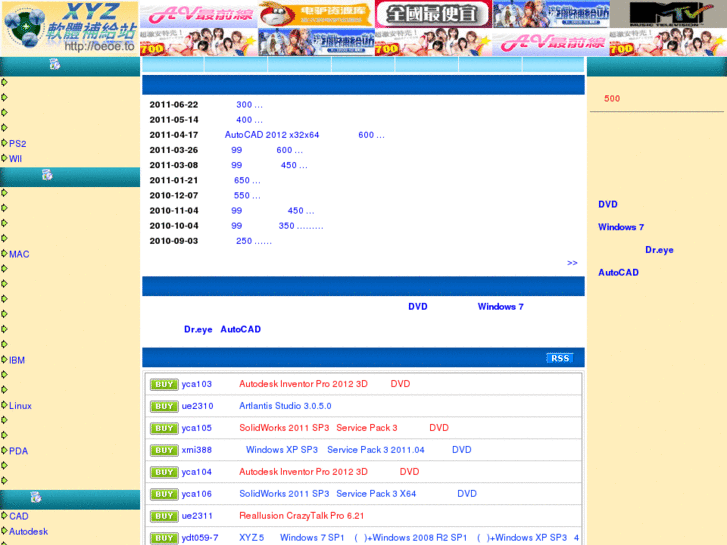Click BUY button for ue2311
The height and width of the screenshot is (545, 727).
point(164,516)
